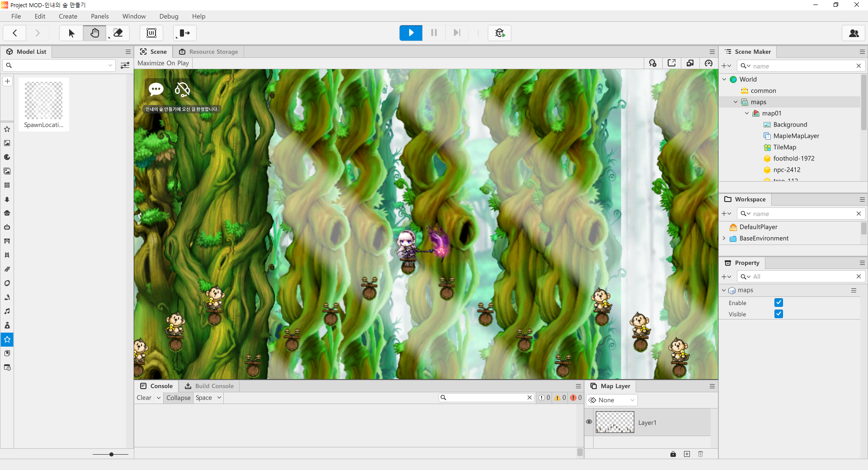The width and height of the screenshot is (868, 470).
Task: Collapse the maps property section
Action: coord(724,291)
